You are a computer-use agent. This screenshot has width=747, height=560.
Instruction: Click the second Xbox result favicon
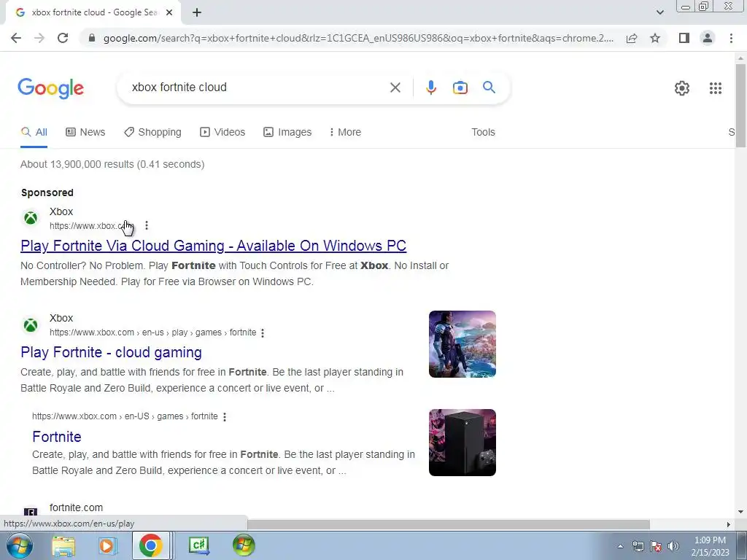tap(31, 324)
